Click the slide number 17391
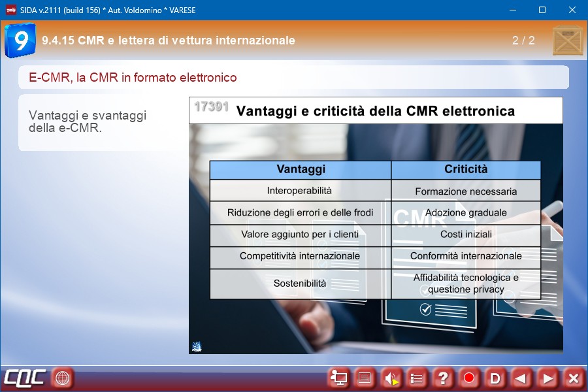Viewport: 588px width, 392px height. (x=211, y=107)
